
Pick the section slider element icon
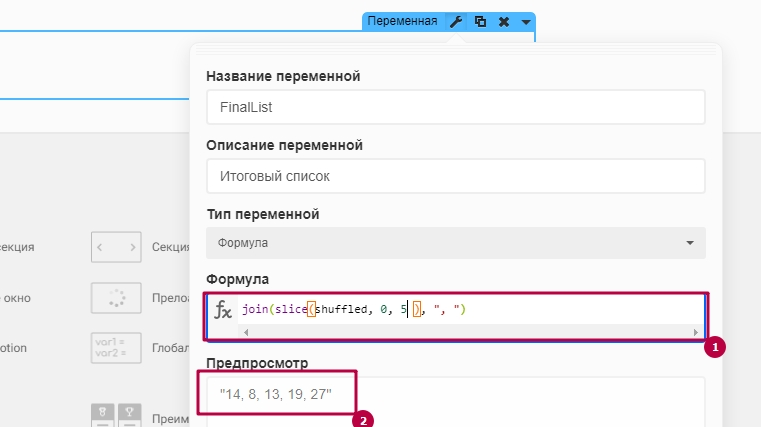(116, 247)
